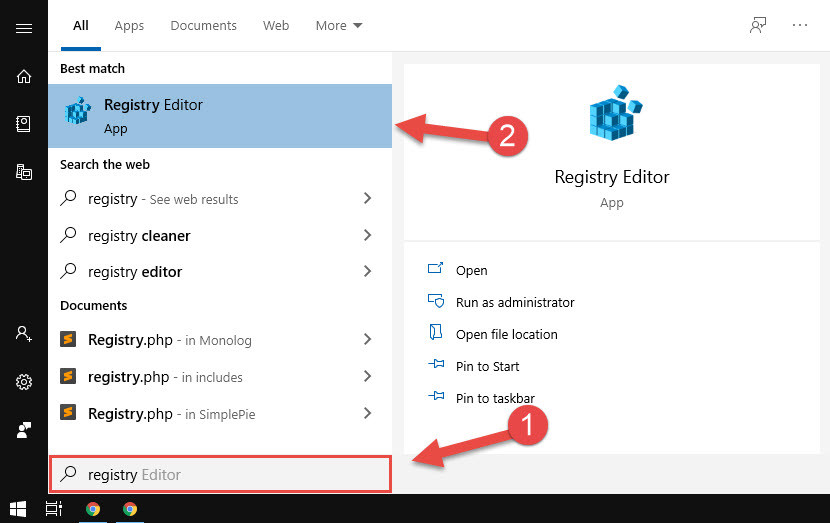Click the feedback icon at top right
The height and width of the screenshot is (523, 830).
pos(758,25)
